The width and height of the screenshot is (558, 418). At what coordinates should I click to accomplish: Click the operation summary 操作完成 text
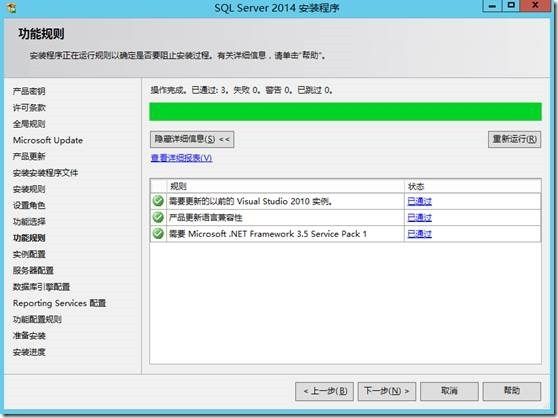(x=241, y=90)
